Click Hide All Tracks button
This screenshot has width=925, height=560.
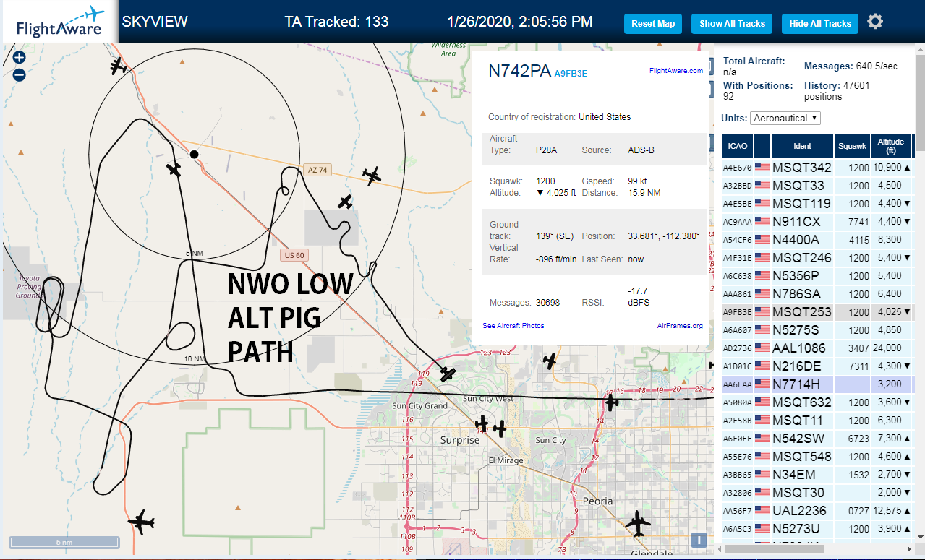820,24
